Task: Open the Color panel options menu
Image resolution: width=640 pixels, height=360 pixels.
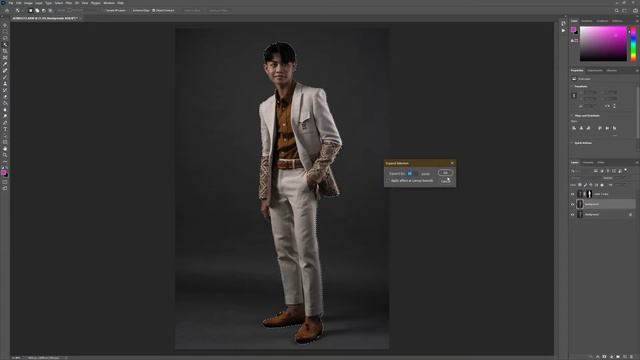Action: point(637,21)
